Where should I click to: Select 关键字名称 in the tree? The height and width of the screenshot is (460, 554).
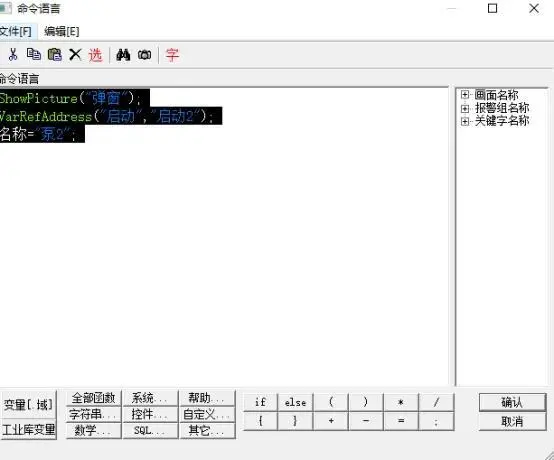[502, 121]
